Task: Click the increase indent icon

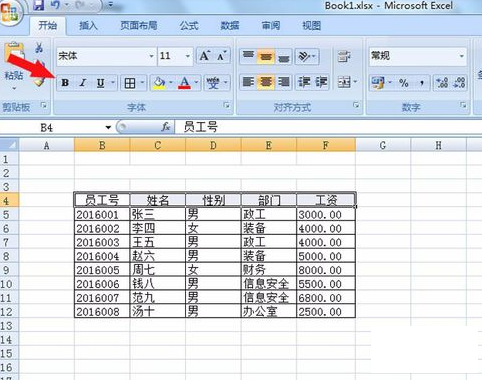Action: 321,82
